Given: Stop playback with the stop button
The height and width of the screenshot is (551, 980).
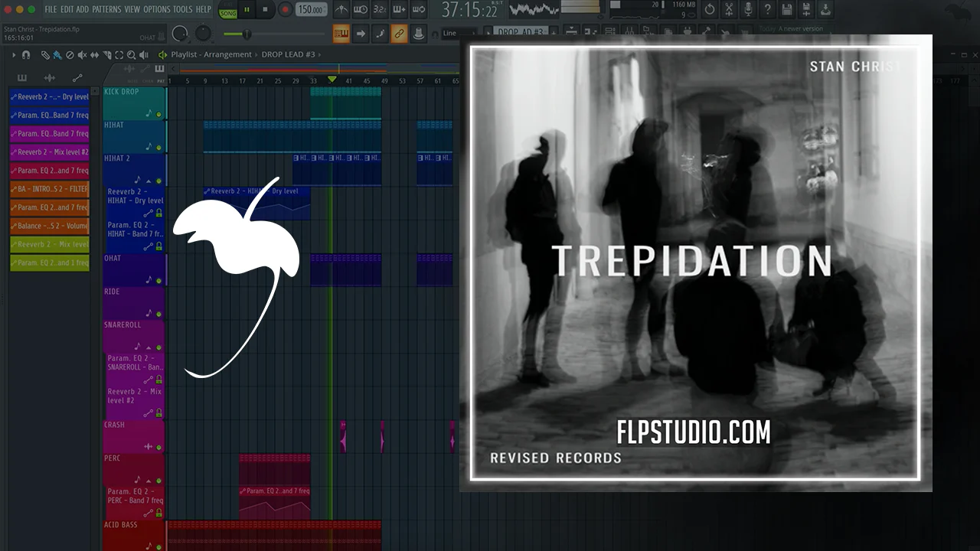Looking at the screenshot, I should pos(266,9).
